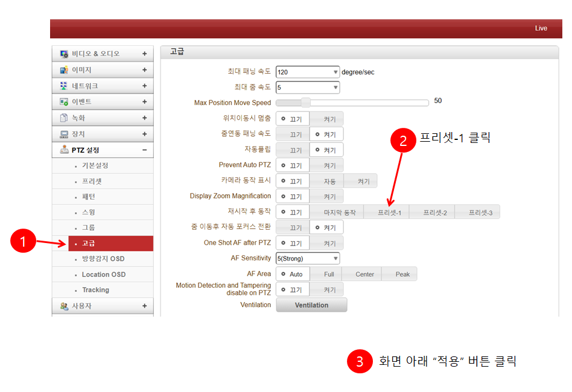The width and height of the screenshot is (572, 392).
Task: Expand the 네트워크 section plus sign
Action: 144,86
